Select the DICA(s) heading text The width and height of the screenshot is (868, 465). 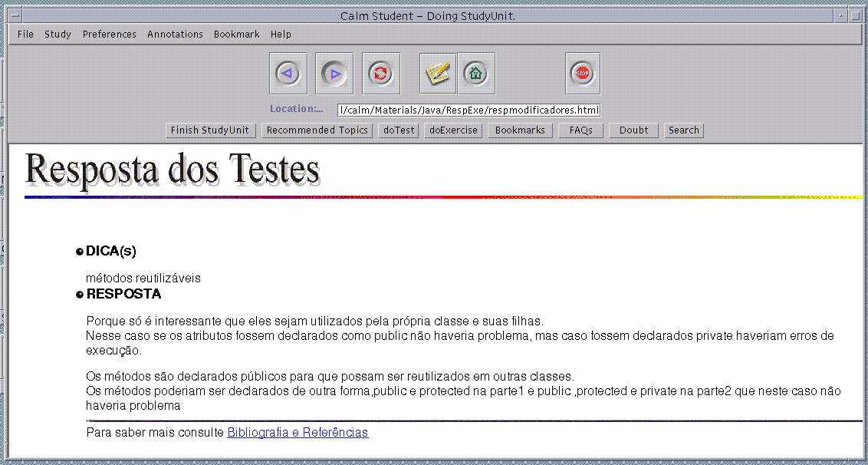pos(111,251)
